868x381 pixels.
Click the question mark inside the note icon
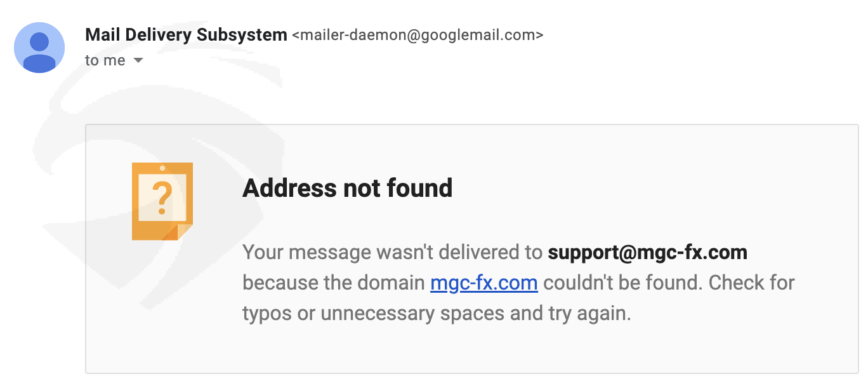[162, 198]
